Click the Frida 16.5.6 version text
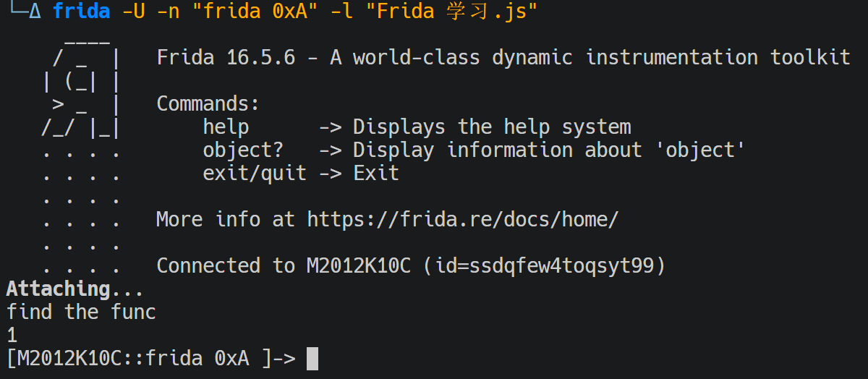This screenshot has width=868, height=379. tap(226, 58)
